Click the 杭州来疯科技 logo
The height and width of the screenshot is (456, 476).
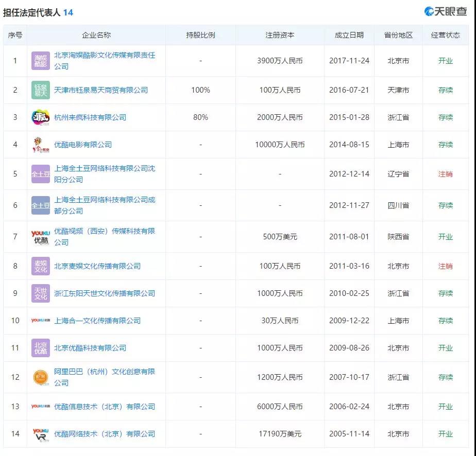41,117
